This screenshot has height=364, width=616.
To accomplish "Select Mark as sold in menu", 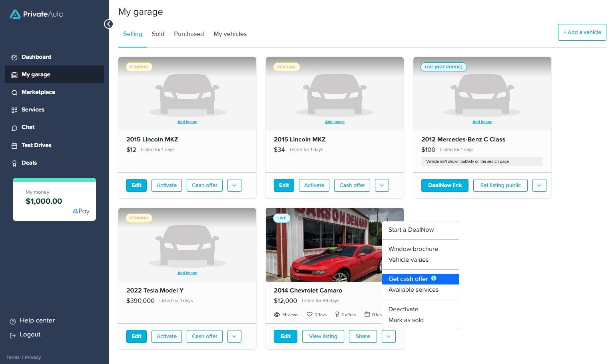I will coord(421,320).
